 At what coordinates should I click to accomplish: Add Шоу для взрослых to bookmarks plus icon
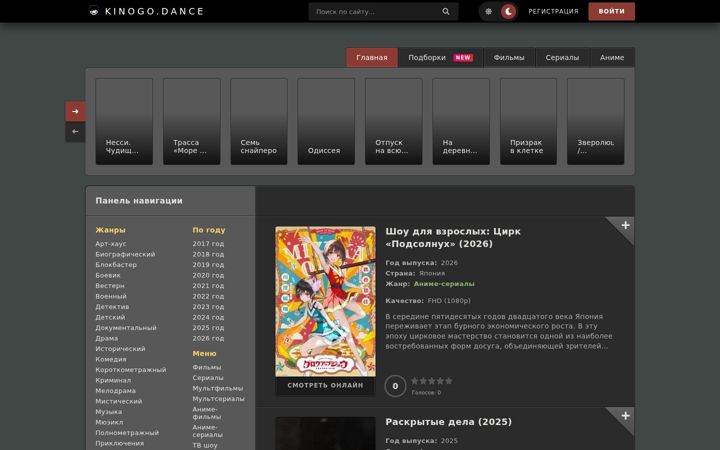click(x=625, y=225)
